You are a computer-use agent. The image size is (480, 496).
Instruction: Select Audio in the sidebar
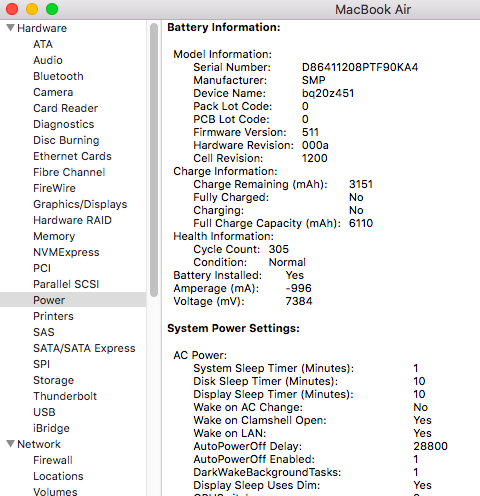48,60
